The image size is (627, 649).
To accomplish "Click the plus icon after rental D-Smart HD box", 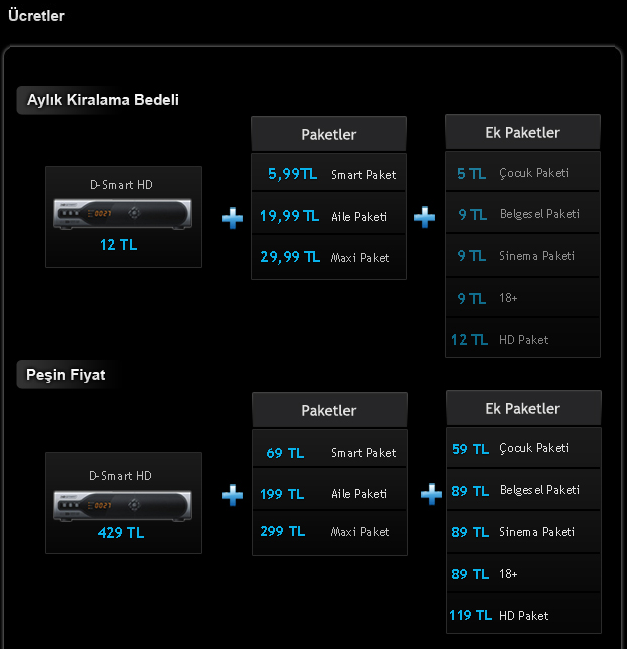I will pyautogui.click(x=232, y=218).
